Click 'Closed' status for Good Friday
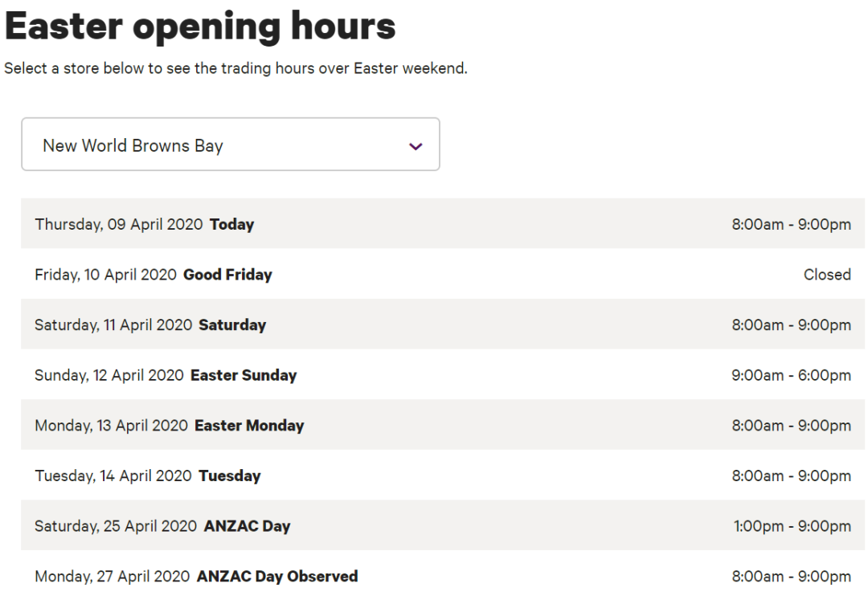The width and height of the screenshot is (868, 608). (x=826, y=275)
